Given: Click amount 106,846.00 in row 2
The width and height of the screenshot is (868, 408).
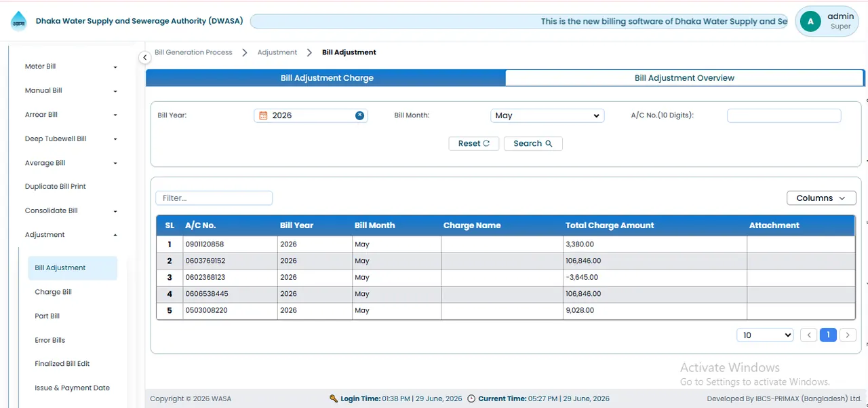Looking at the screenshot, I should tap(655, 261).
